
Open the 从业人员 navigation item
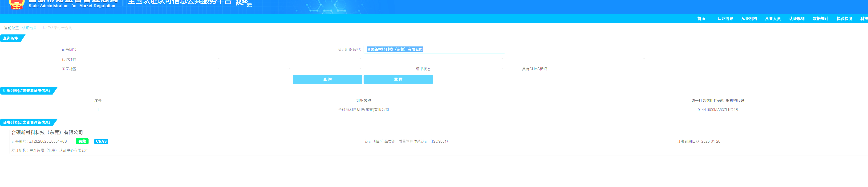pos(773,19)
